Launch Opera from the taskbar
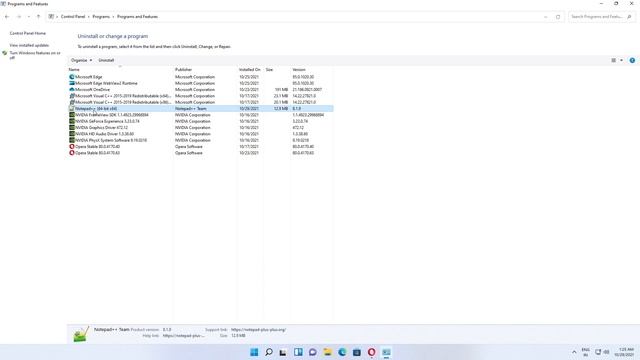The image size is (640, 360). pos(371,352)
